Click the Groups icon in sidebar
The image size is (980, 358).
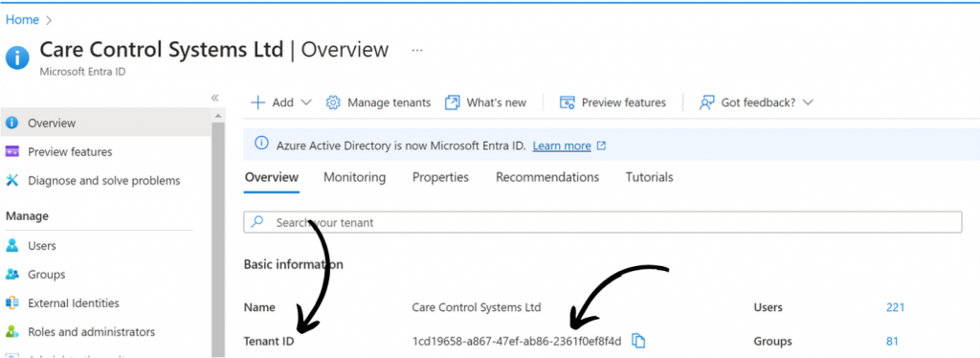tap(11, 275)
